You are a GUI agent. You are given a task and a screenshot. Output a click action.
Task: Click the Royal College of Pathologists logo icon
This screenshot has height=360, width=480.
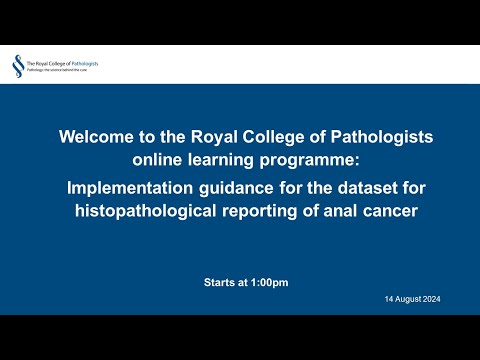point(18,66)
